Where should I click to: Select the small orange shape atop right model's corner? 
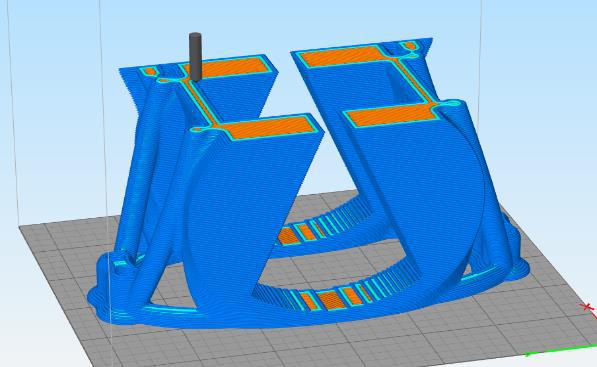pyautogui.click(x=409, y=46)
